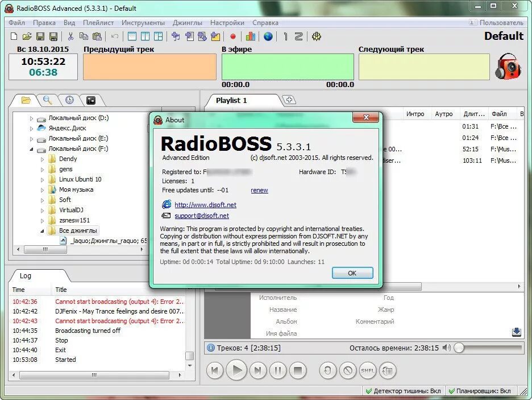Click the download arrow icon in tag panel
Screen dimensions: 532x400
click(x=517, y=332)
